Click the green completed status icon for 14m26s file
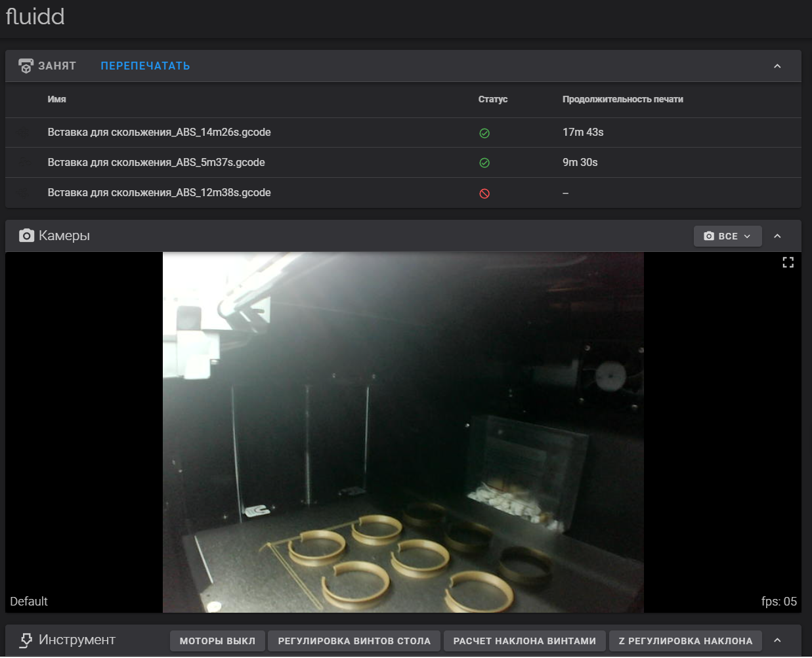Viewport: 812px width, 658px height. pyautogui.click(x=484, y=133)
